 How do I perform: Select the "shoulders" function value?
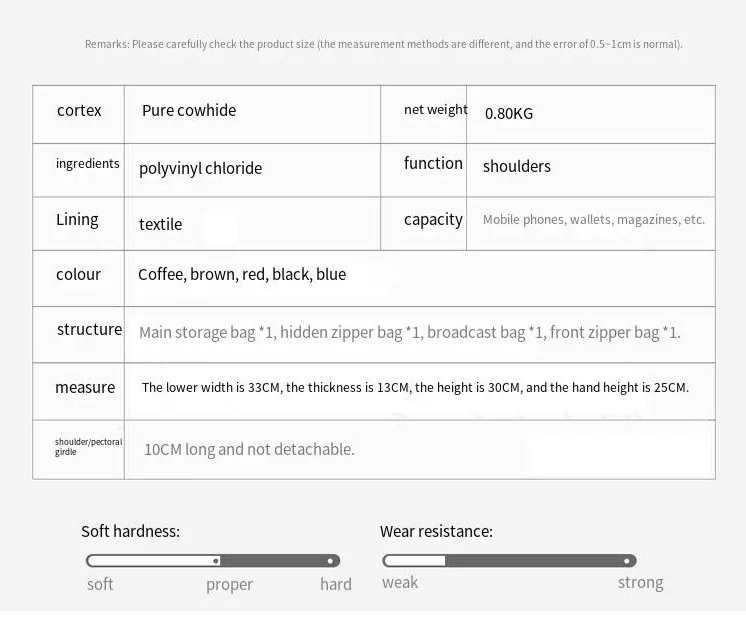click(517, 166)
